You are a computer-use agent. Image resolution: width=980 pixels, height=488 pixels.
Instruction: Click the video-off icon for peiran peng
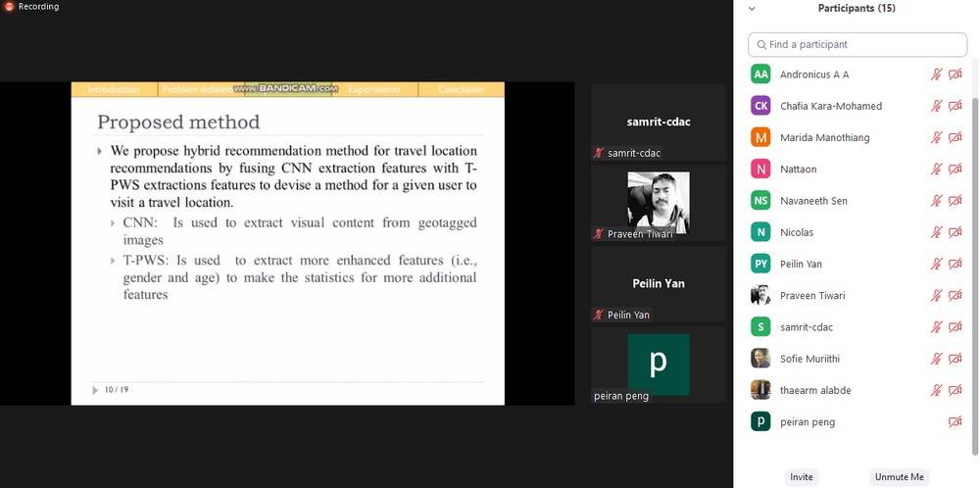pos(955,421)
